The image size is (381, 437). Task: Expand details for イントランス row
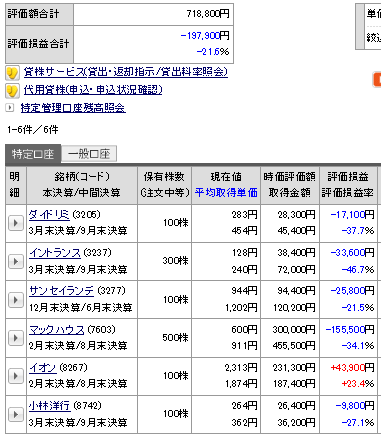[15, 261]
